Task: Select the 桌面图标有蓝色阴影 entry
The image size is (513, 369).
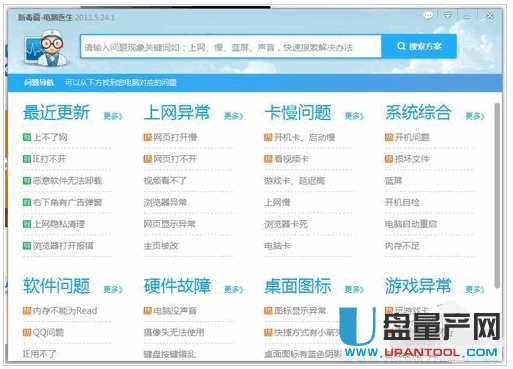Action: coord(303,354)
